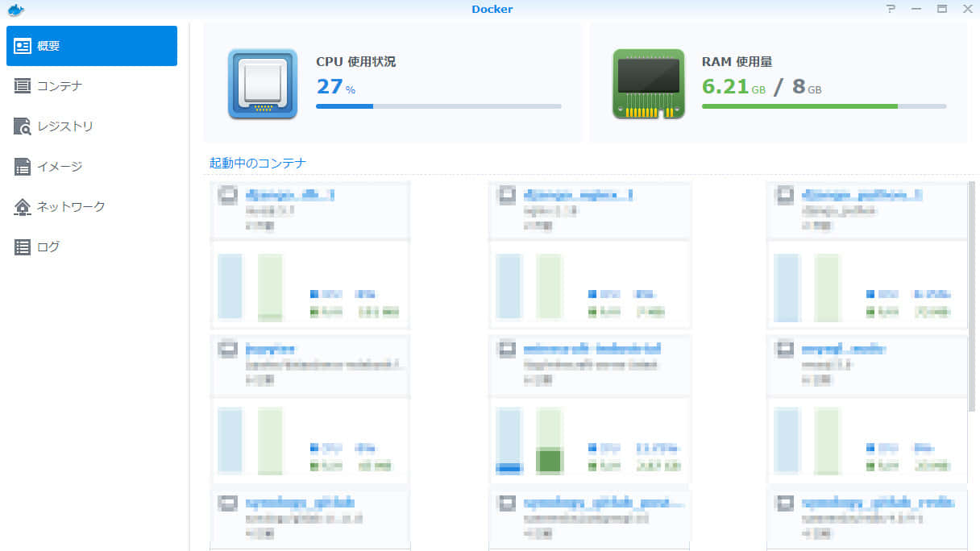Click the green RAM module icon
This screenshot has height=551, width=980.
649,84
